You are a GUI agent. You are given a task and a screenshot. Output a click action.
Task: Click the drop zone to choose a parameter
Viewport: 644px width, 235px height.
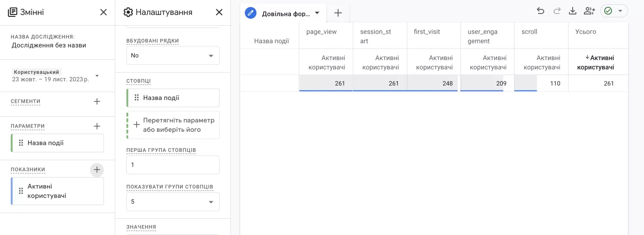coord(173,125)
